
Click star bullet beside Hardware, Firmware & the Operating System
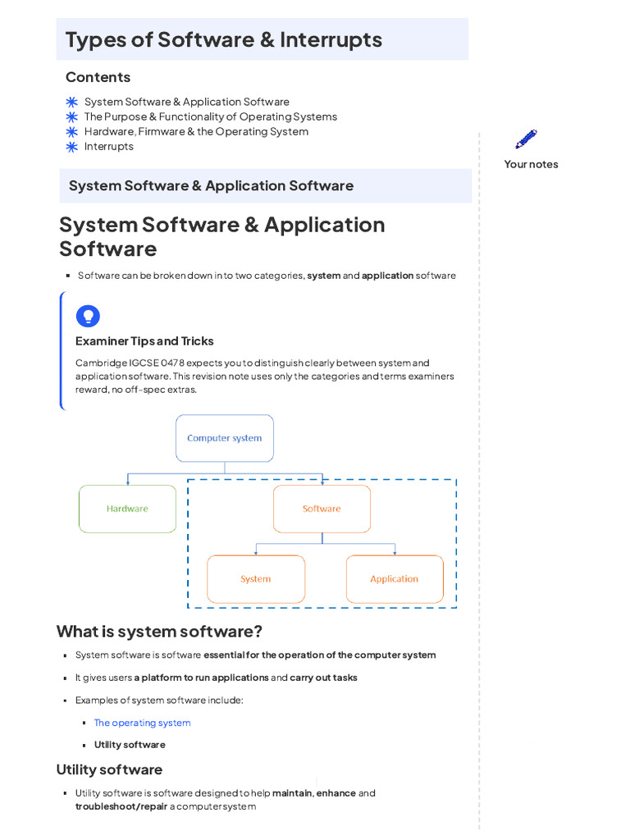click(x=72, y=132)
